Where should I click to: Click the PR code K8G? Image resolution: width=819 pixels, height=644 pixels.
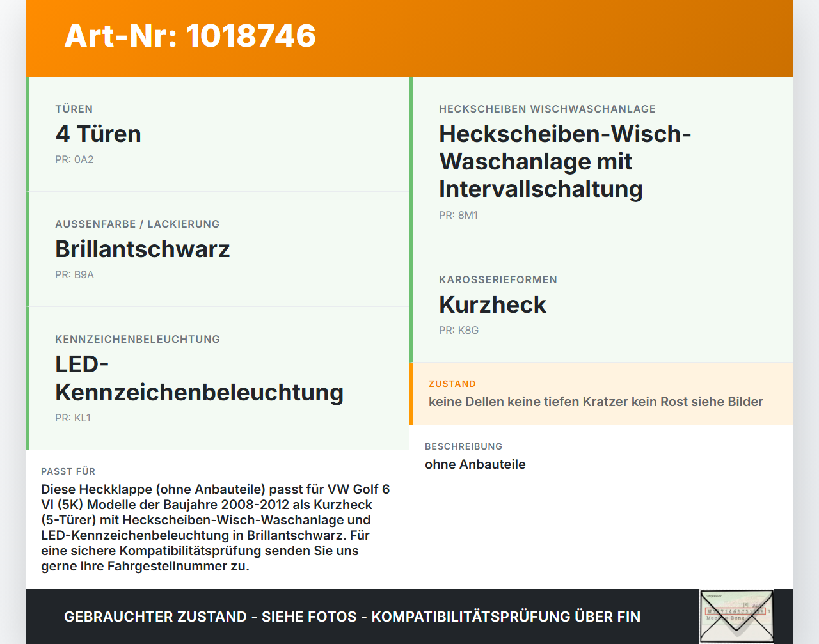tap(457, 331)
